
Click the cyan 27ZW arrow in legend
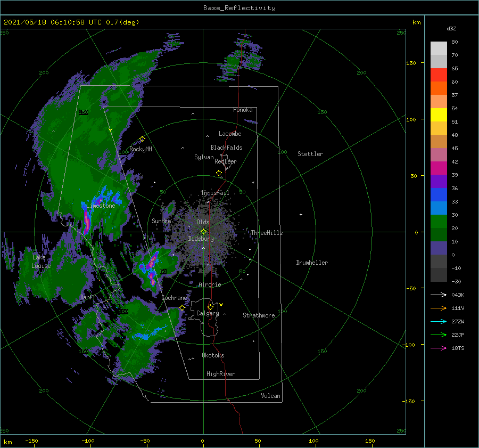pos(439,321)
